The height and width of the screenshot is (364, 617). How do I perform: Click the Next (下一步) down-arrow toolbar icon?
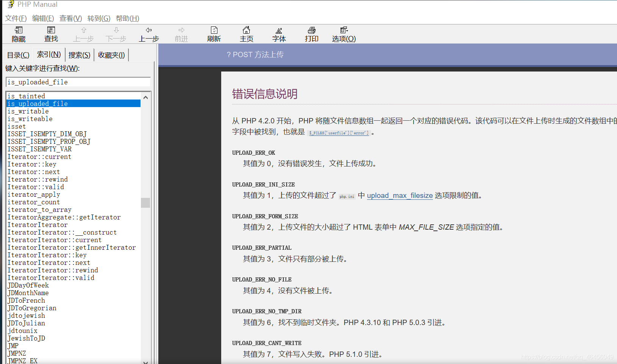point(116,30)
